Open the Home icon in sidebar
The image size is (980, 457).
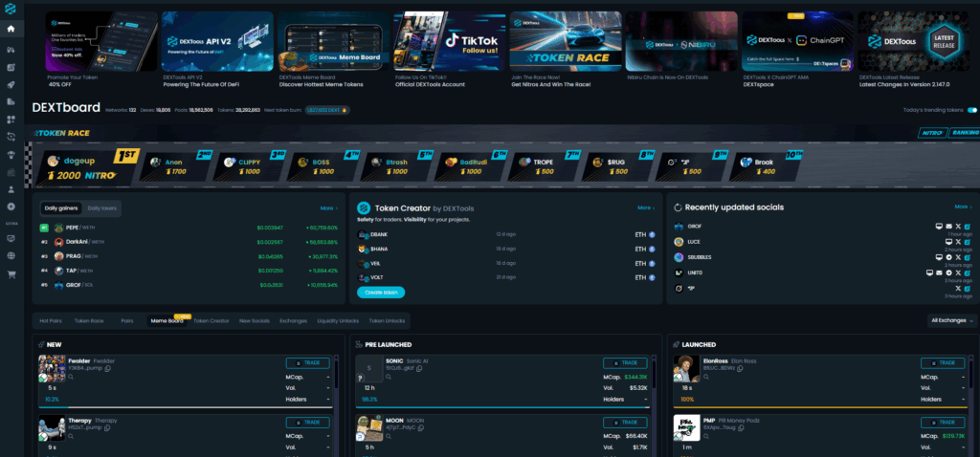tap(11, 29)
